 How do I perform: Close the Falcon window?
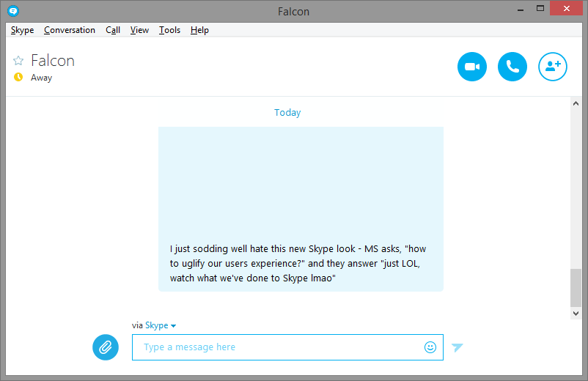click(566, 8)
